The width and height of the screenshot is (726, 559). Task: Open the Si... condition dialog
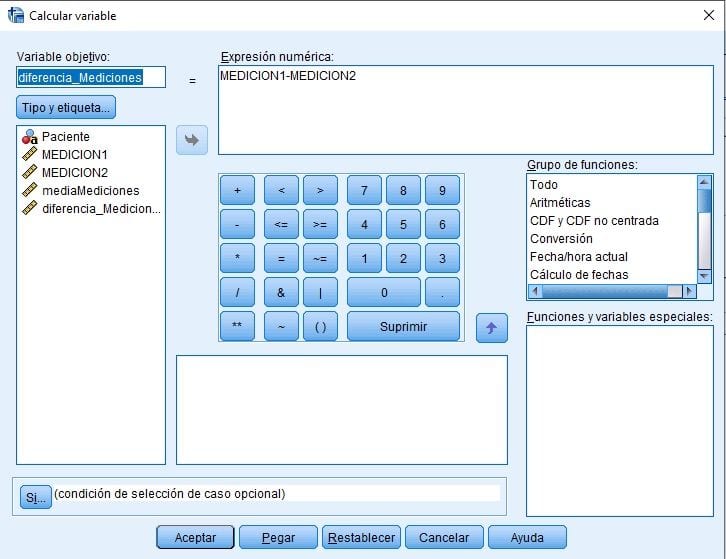coord(36,497)
